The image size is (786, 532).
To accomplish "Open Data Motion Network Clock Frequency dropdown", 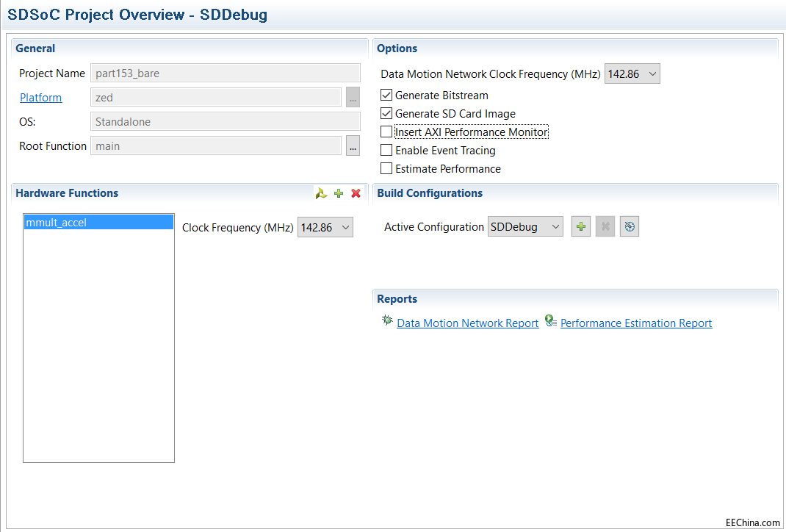I will click(x=632, y=74).
